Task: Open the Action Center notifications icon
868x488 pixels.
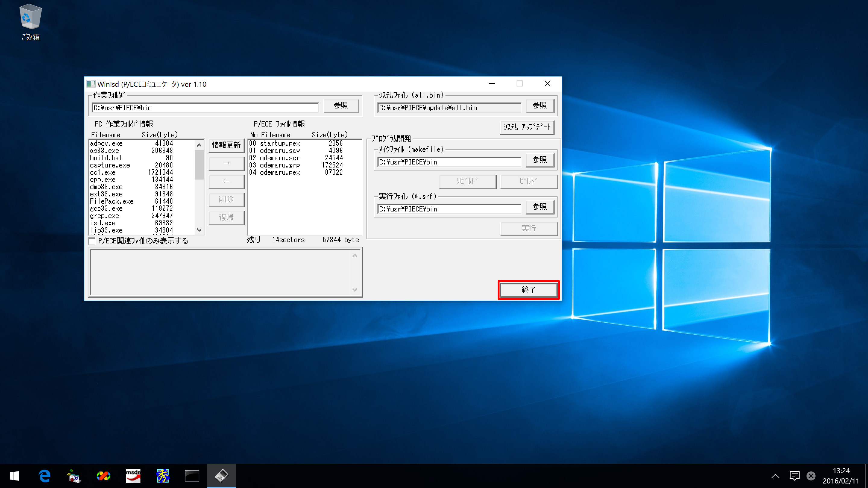Action: point(794,476)
